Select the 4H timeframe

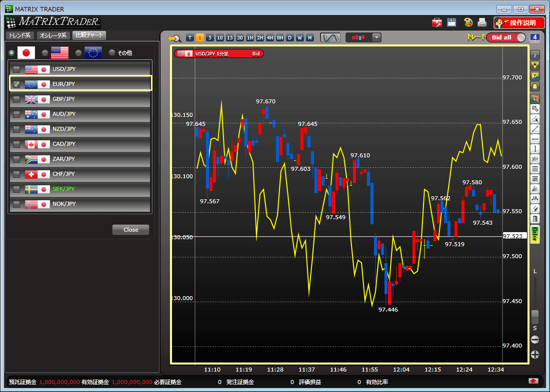[x=269, y=38]
